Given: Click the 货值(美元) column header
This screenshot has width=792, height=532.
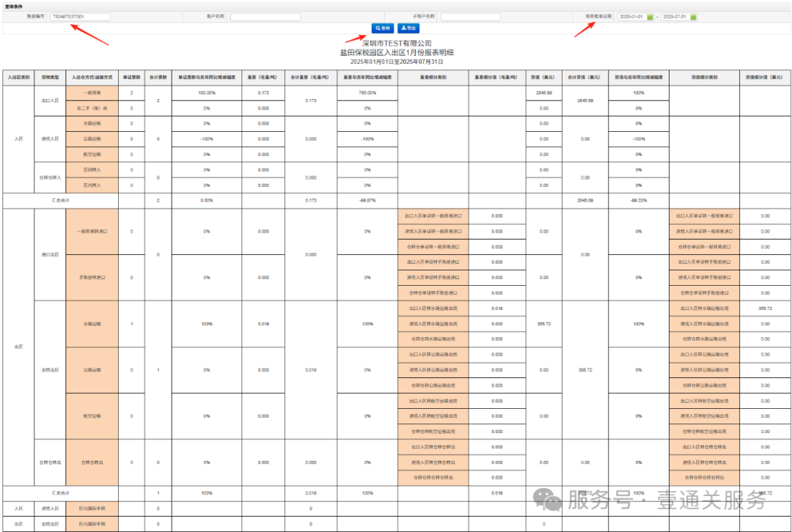Looking at the screenshot, I should coord(543,77).
